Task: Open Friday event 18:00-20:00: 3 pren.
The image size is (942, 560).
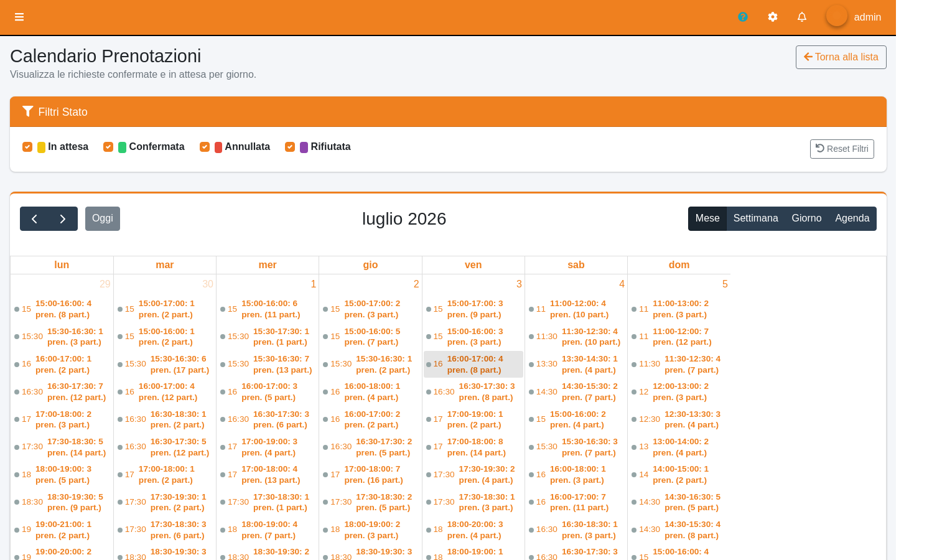Action: point(473,530)
